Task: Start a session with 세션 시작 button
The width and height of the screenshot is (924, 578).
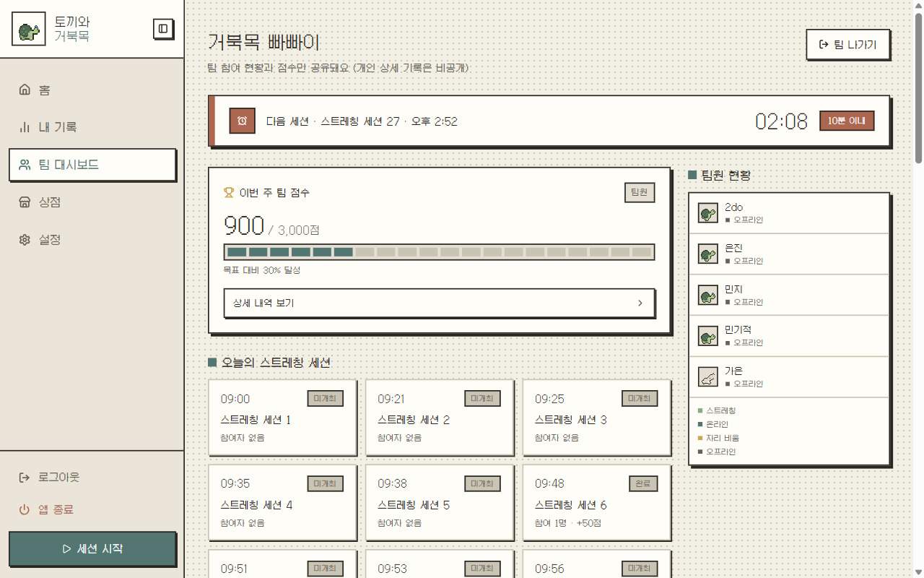Action: pyautogui.click(x=92, y=549)
